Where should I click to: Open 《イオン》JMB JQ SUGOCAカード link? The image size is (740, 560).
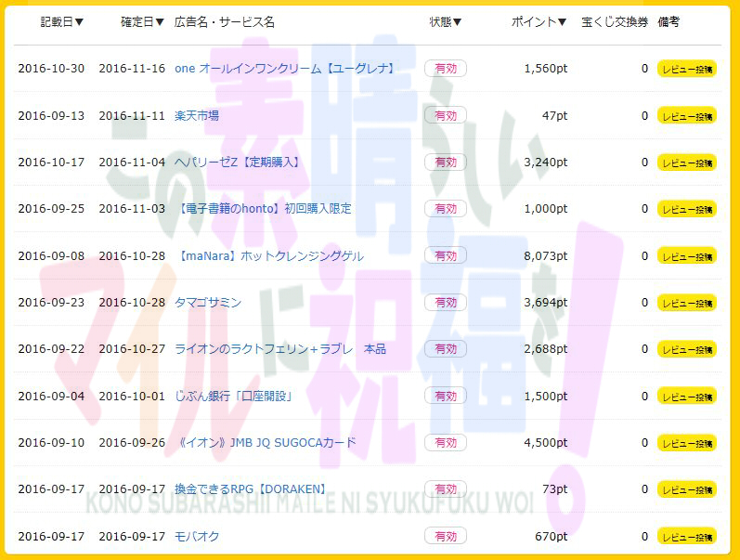[266, 442]
